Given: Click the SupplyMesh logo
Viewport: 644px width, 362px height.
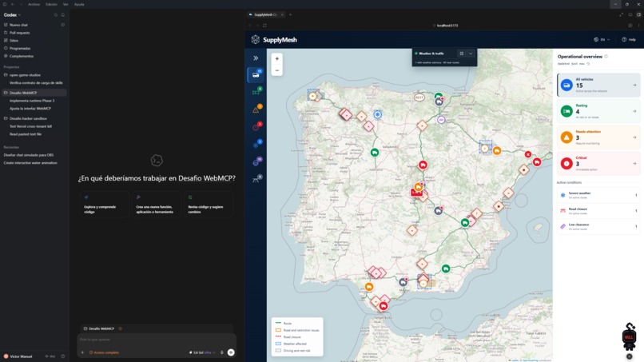Looking at the screenshot, I should 274,39.
